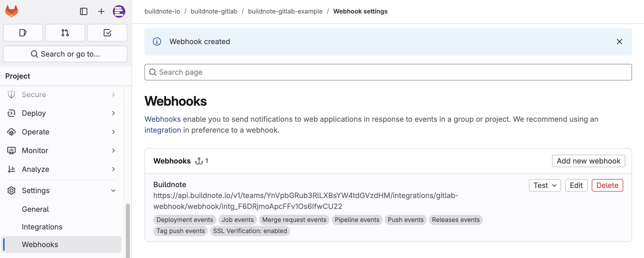Go to the GitLab homepage logo
644x258 pixels.
pyautogui.click(x=12, y=11)
